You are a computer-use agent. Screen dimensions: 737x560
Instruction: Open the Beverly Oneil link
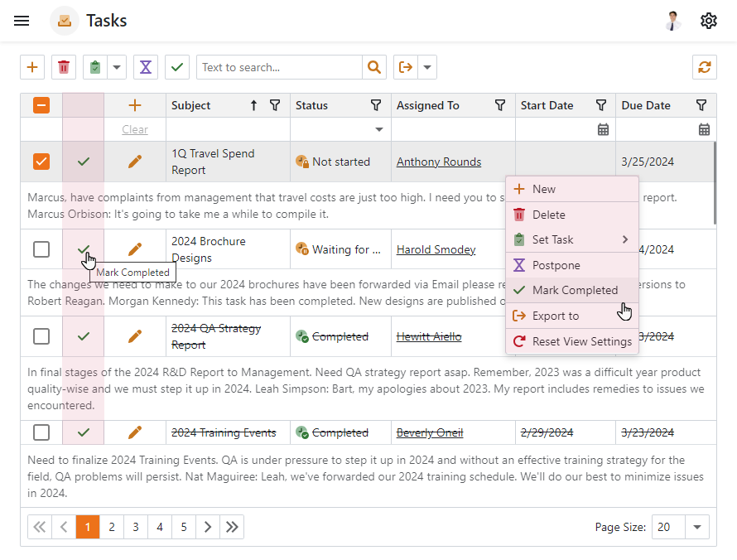(x=430, y=432)
